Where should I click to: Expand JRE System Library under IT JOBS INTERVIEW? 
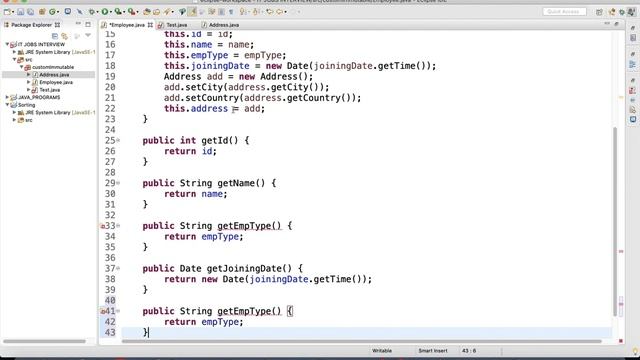[14, 52]
